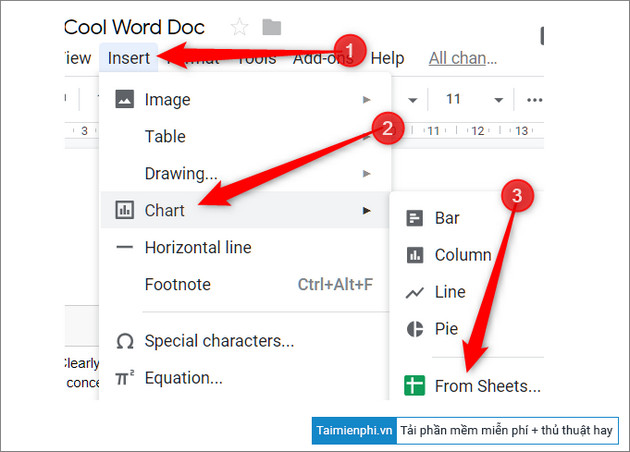Click the Ctrl+Alt+F shortcut text

pos(335,284)
